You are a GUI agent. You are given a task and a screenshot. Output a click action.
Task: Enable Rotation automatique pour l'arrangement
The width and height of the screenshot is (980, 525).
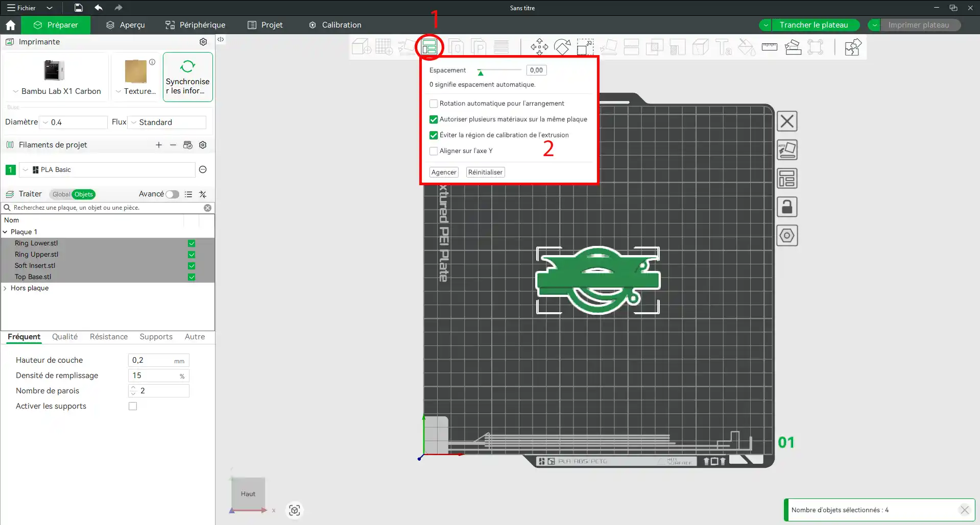[434, 104]
